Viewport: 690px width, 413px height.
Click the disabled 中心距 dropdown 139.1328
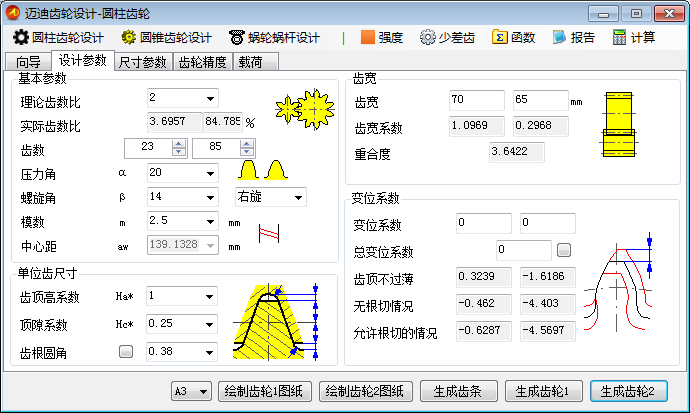(183, 245)
